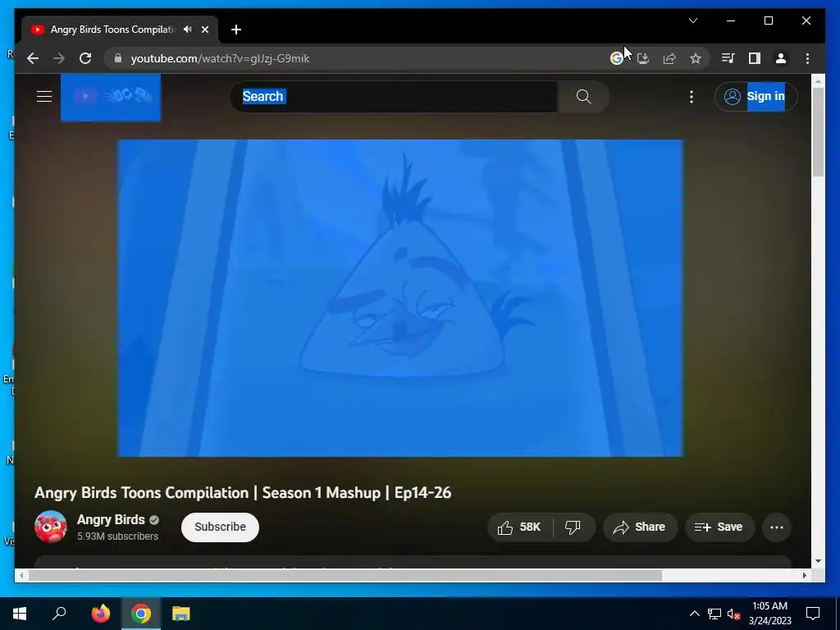Open File Explorer from the taskbar
Image resolution: width=840 pixels, height=630 pixels.
181,614
